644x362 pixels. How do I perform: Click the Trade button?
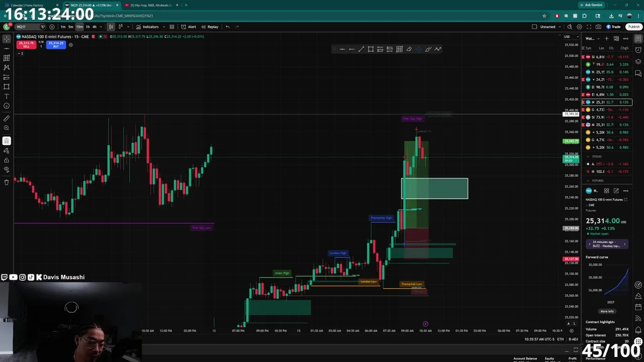pos(613,27)
